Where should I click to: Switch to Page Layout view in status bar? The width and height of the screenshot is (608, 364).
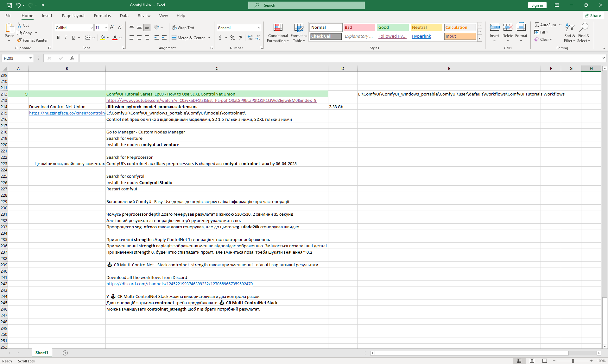(532, 361)
